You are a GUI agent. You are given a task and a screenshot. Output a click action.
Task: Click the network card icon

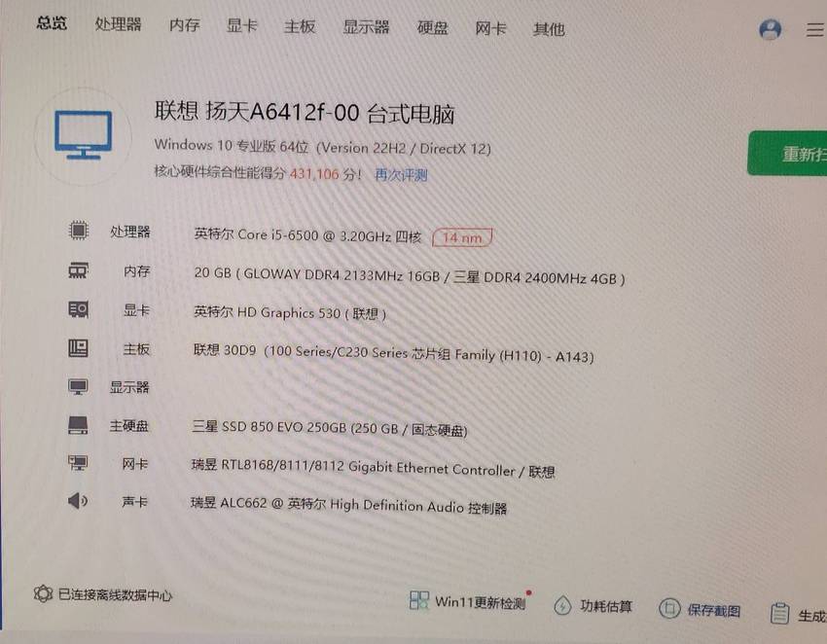(78, 463)
